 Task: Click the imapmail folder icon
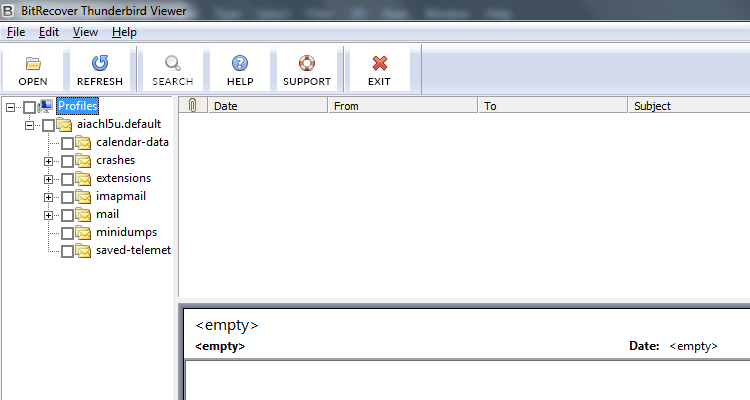click(83, 197)
